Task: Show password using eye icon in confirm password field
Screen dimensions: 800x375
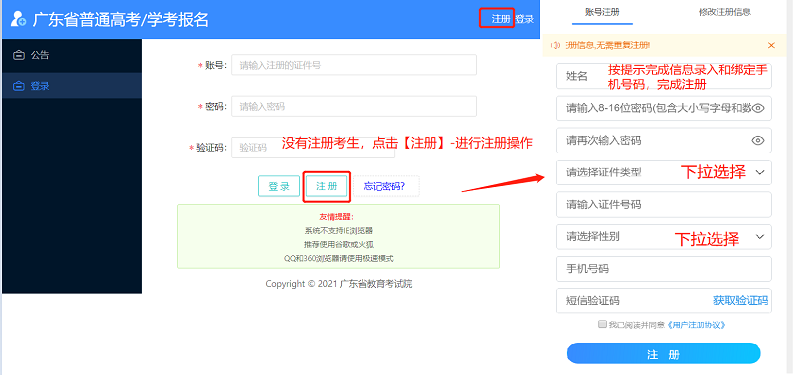Action: pyautogui.click(x=758, y=140)
